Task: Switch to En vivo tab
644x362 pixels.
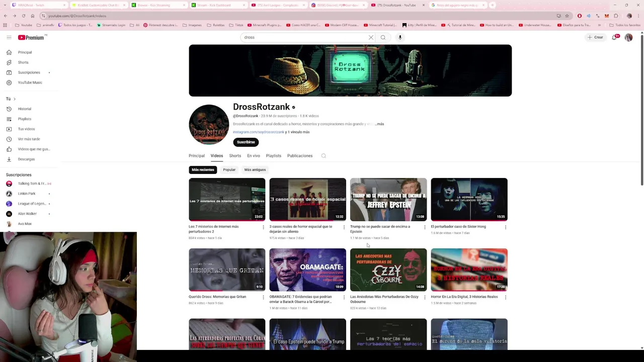Action: 254,156
